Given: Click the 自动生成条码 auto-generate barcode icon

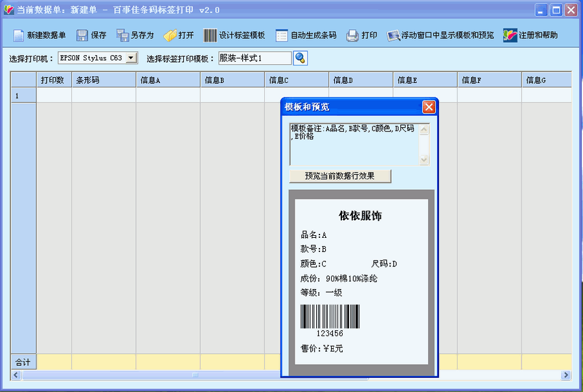Looking at the screenshot, I should point(282,36).
